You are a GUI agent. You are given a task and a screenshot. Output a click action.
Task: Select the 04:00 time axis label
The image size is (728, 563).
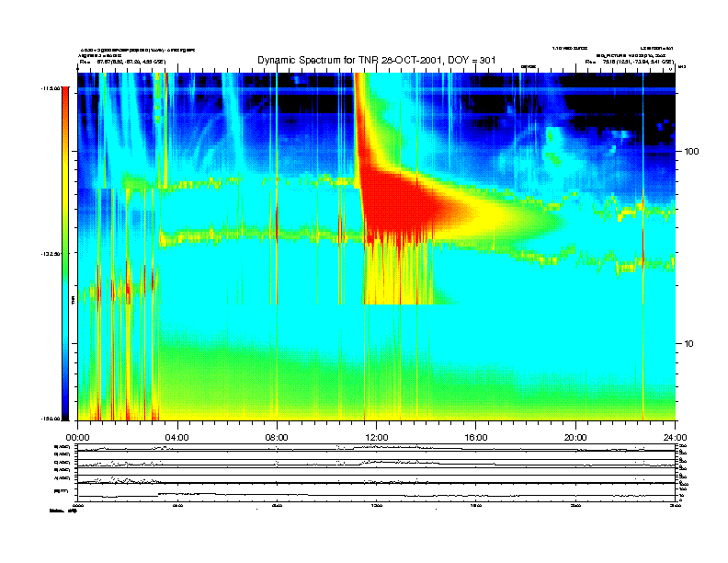tap(177, 438)
